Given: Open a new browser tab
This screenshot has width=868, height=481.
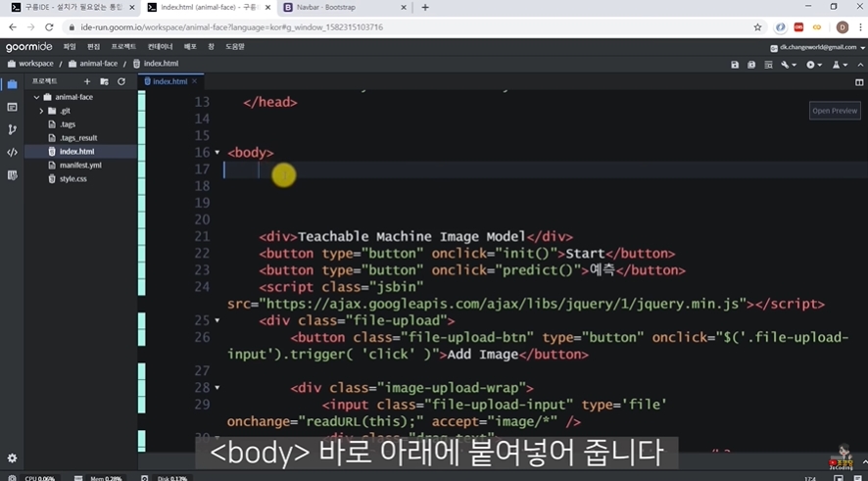Looking at the screenshot, I should click(x=425, y=8).
